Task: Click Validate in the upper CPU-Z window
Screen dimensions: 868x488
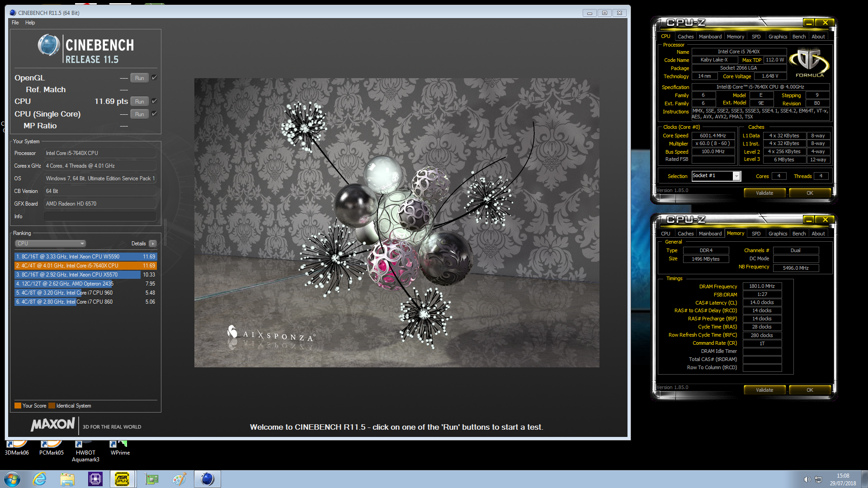Action: [x=764, y=193]
